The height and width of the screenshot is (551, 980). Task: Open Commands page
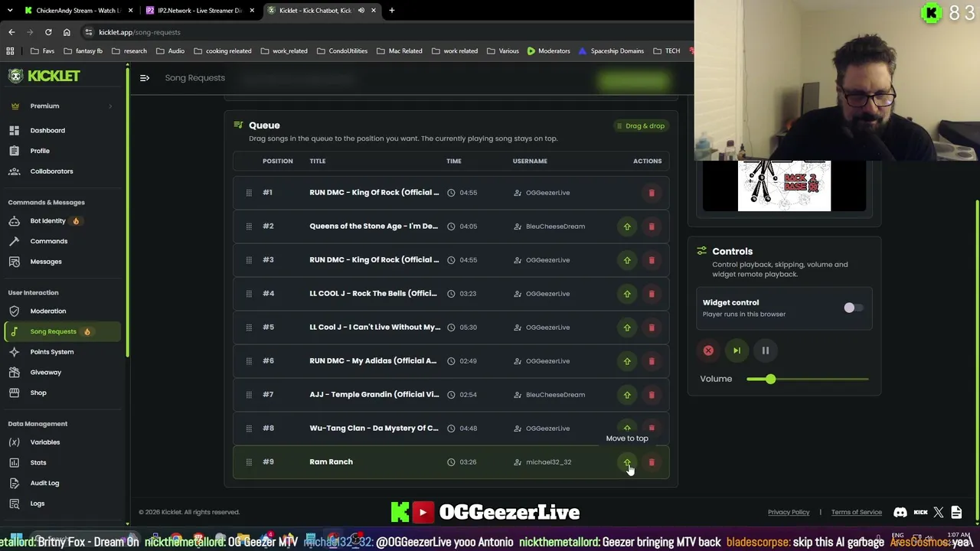tap(61, 241)
